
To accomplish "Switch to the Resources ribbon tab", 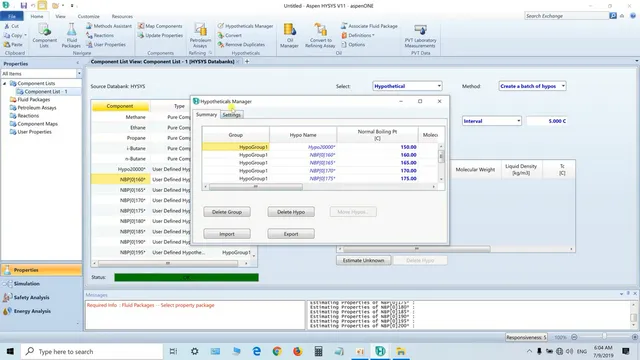I will [x=122, y=16].
